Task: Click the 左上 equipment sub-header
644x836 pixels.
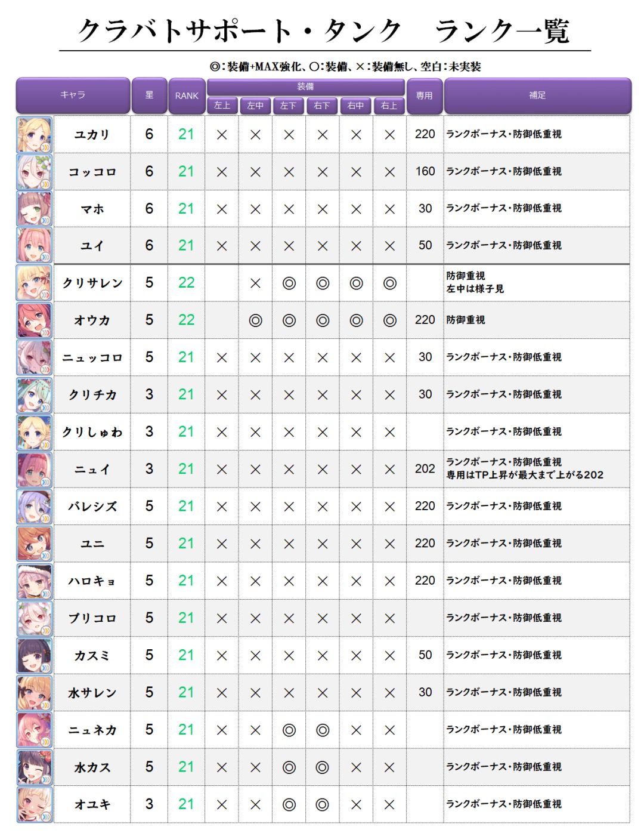Action: click(222, 106)
